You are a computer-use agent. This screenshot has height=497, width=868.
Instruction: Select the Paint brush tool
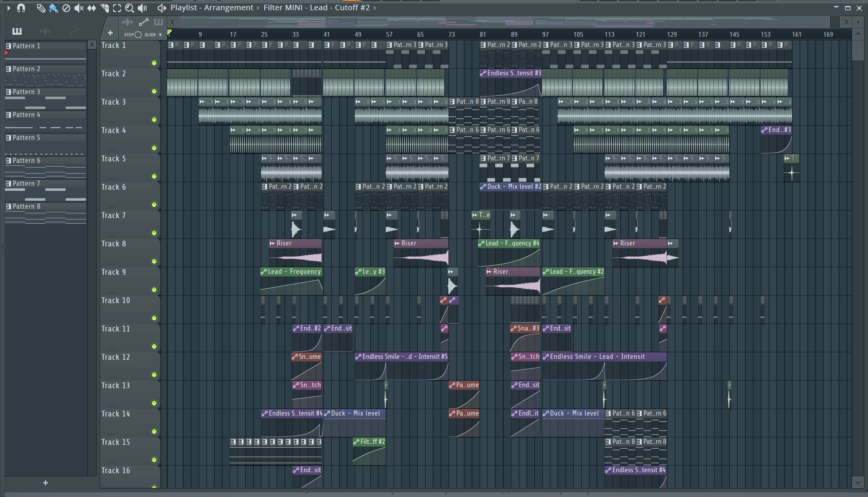[x=54, y=8]
